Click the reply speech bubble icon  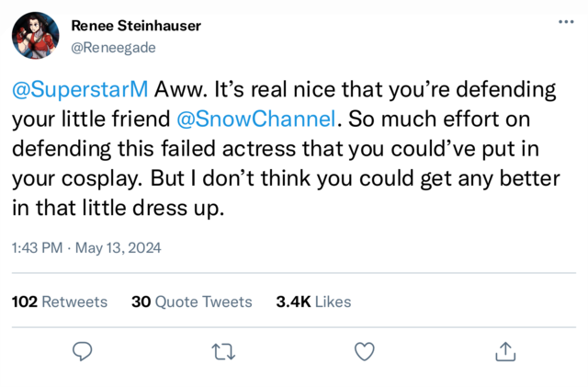click(x=83, y=350)
